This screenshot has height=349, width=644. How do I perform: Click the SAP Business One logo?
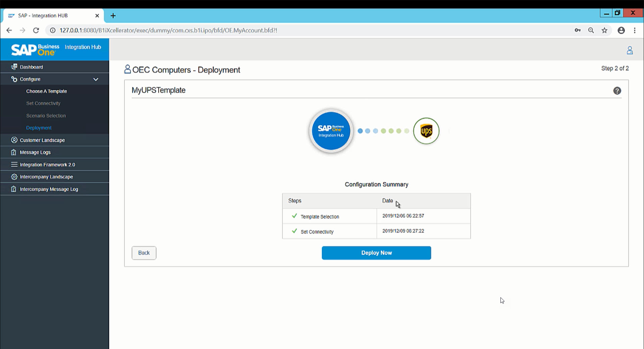click(x=35, y=50)
